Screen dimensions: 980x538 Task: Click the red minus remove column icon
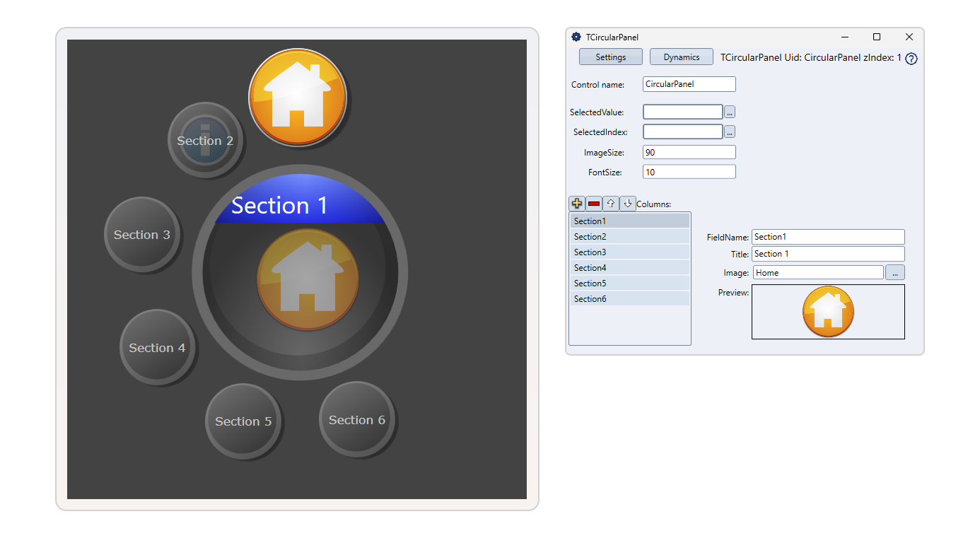tap(594, 204)
